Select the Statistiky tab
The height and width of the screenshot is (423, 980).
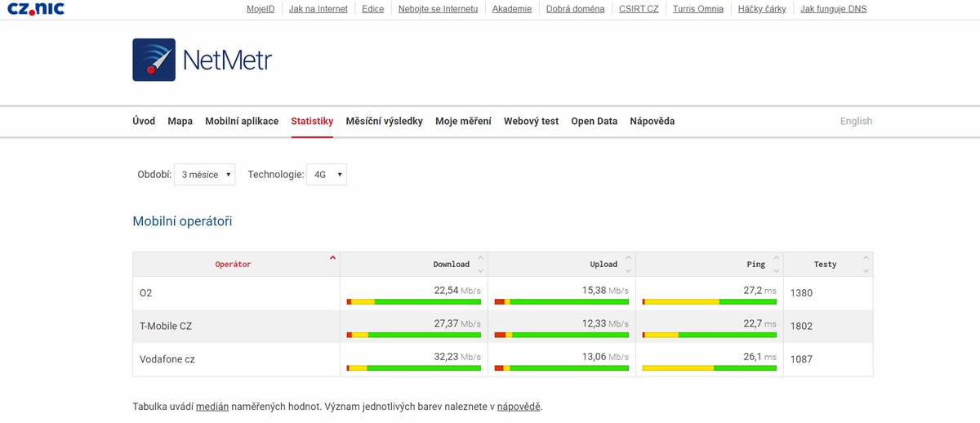coord(312,121)
